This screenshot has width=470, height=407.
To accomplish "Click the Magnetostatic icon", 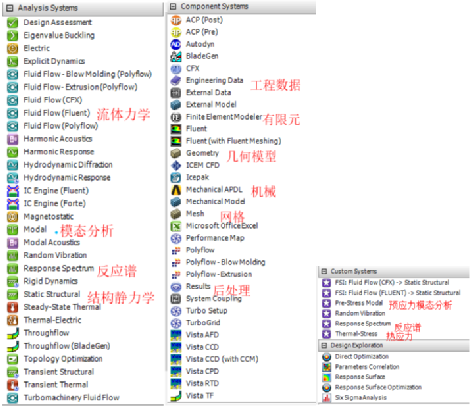I will point(13,217).
